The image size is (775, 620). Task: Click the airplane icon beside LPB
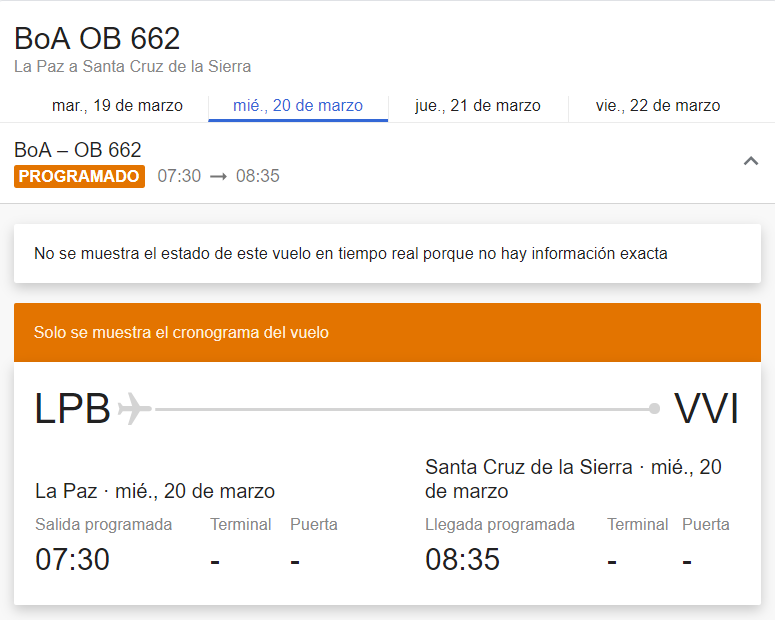[x=134, y=409]
